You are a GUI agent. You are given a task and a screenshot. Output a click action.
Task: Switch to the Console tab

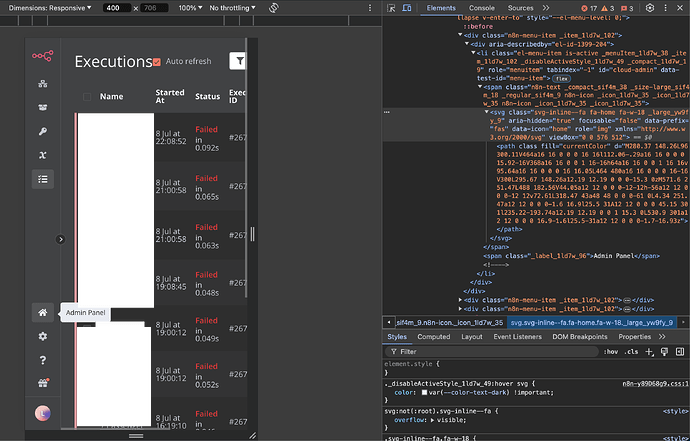tap(481, 8)
